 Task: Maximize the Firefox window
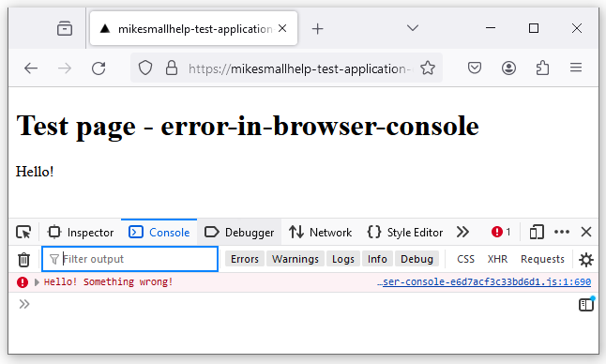point(534,28)
